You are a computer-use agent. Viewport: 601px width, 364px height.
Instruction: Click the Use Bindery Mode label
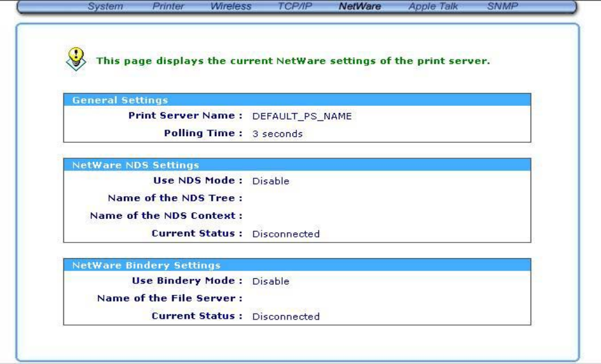tap(187, 281)
